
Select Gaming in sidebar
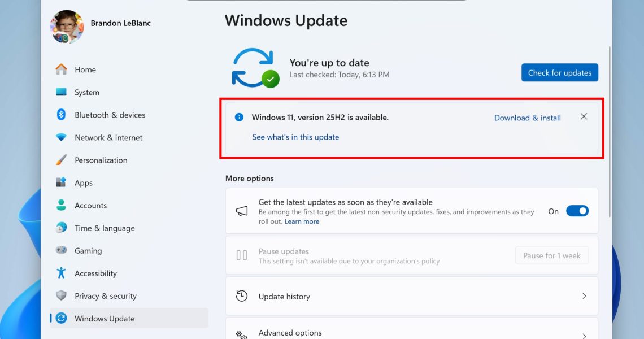(129, 250)
